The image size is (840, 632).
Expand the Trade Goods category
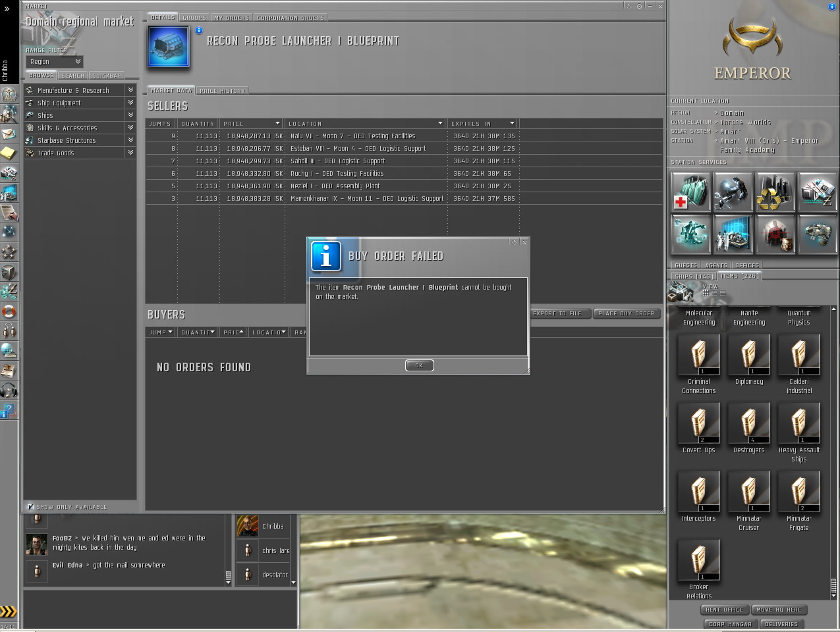click(79, 153)
